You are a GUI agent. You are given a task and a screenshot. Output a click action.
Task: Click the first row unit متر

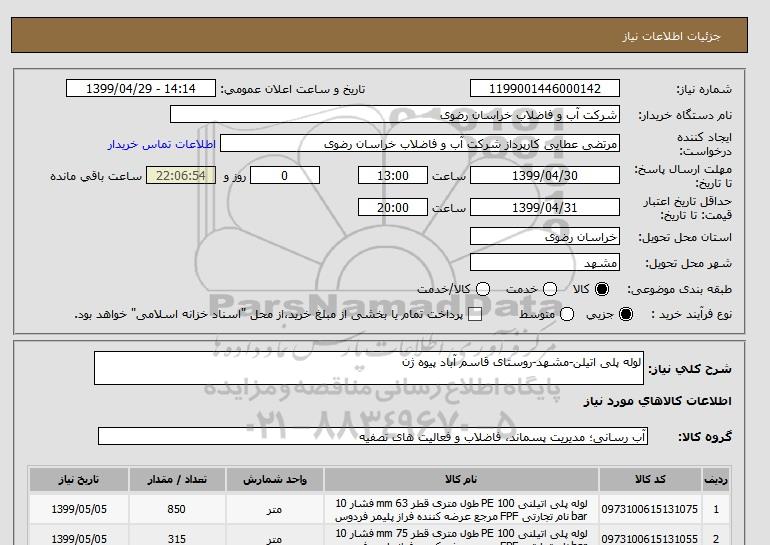click(x=275, y=510)
